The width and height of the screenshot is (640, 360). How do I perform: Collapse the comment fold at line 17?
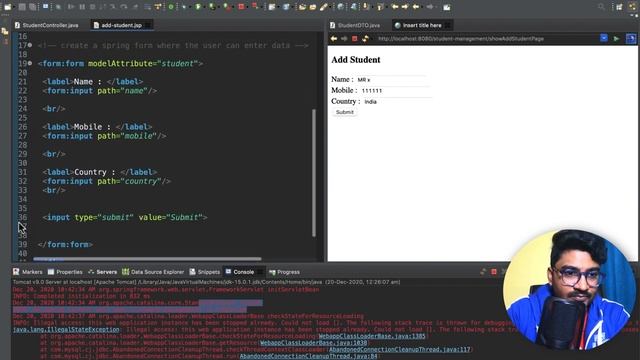pos(30,45)
